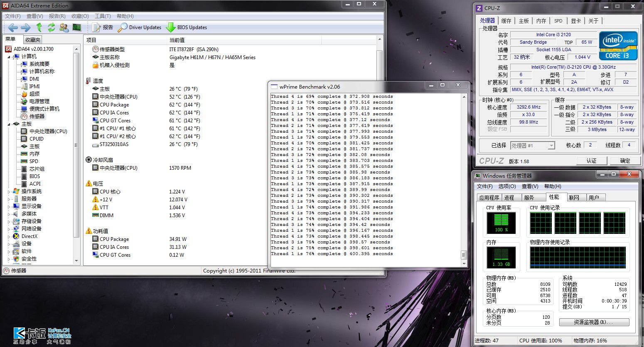Open AIDA64 收藏(O) menu
This screenshot has width=644, height=347.
coord(80,16)
